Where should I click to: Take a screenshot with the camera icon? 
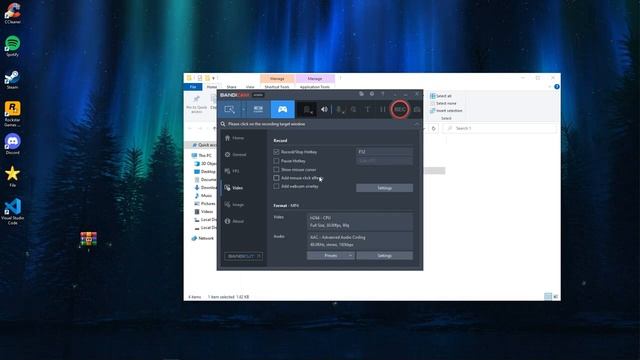417,109
